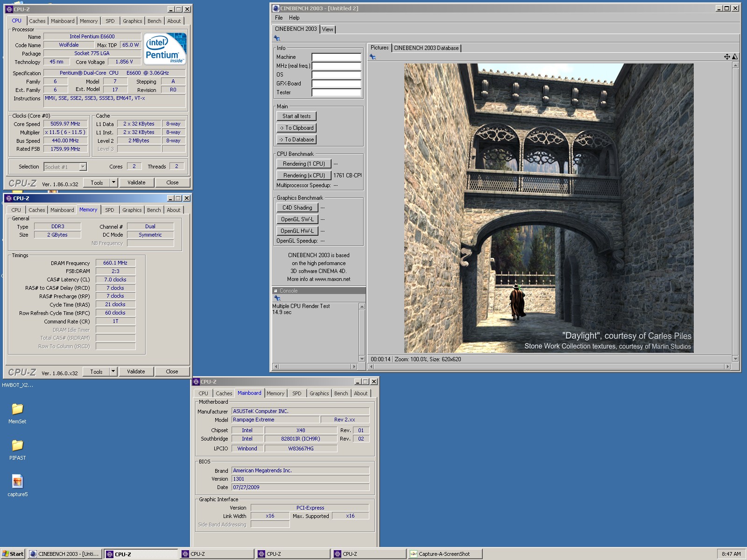Image resolution: width=747 pixels, height=560 pixels.
Task: Open Caches tab in top CPU-Z window
Action: coord(37,21)
